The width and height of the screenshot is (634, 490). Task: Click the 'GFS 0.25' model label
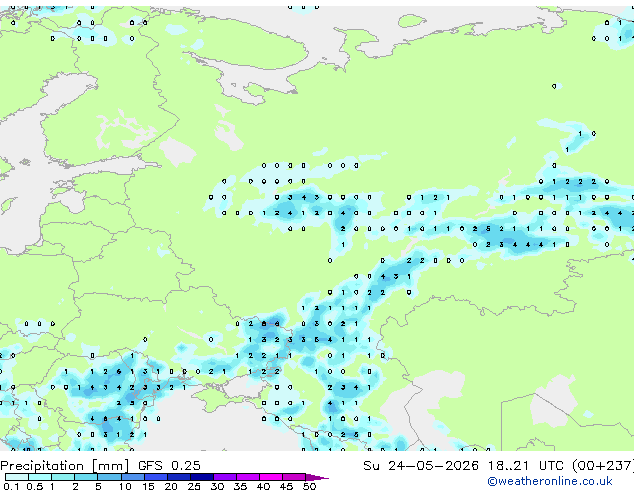tap(169, 466)
